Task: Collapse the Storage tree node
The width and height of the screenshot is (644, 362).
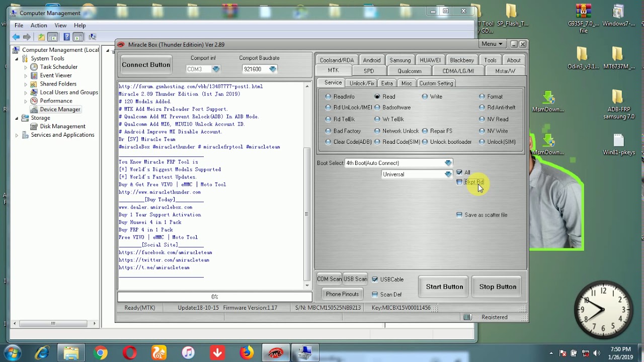Action: point(17,118)
